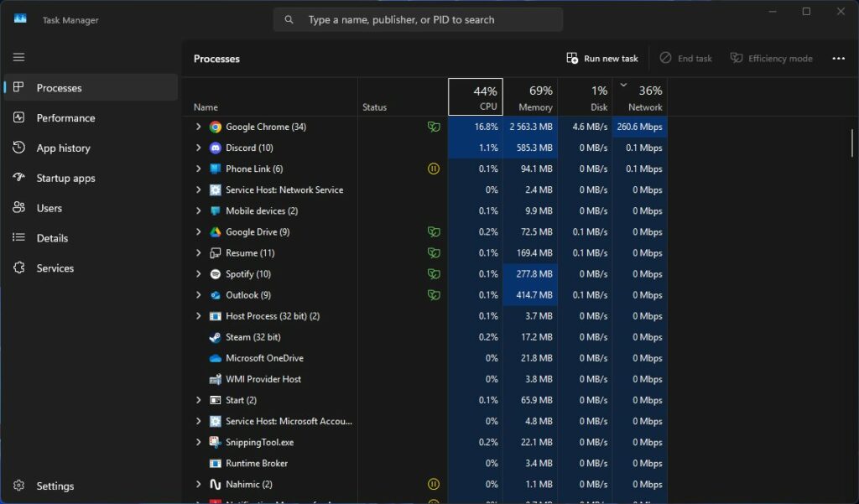Open the Users page

[x=91, y=208]
